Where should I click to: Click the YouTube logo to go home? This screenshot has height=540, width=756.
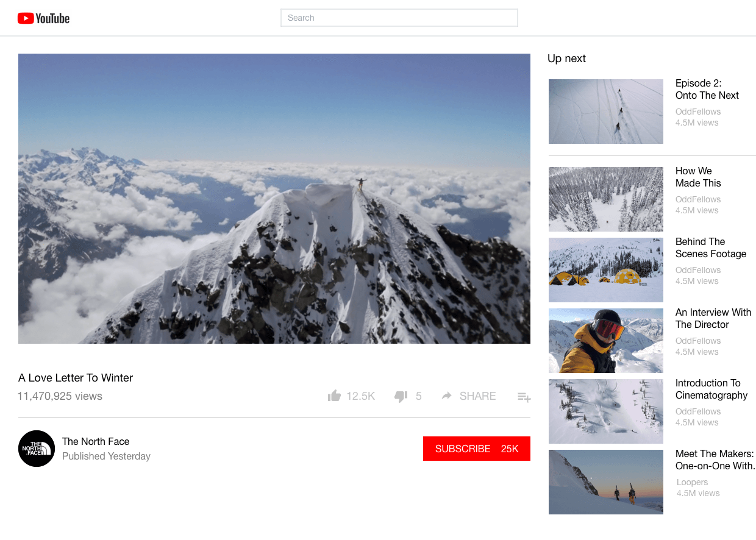(x=43, y=18)
